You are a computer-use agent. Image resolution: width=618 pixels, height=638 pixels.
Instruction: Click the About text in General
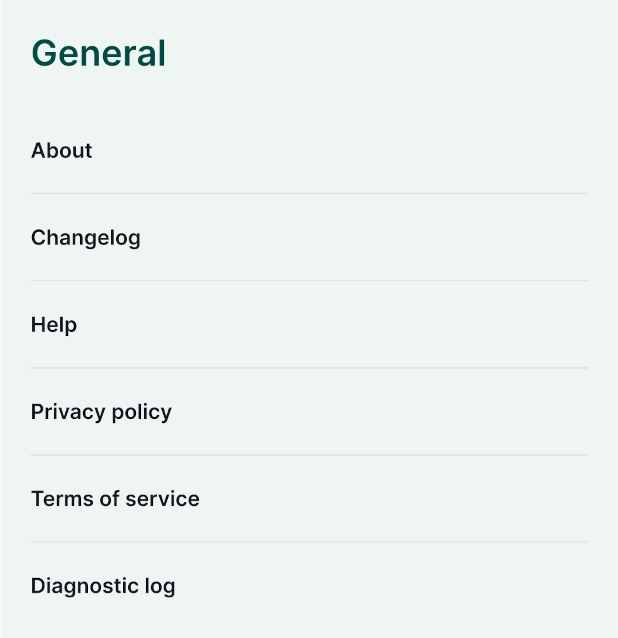tap(62, 151)
